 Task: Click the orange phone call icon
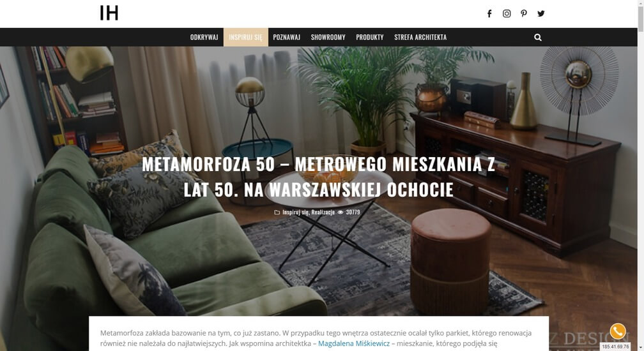tap(618, 331)
